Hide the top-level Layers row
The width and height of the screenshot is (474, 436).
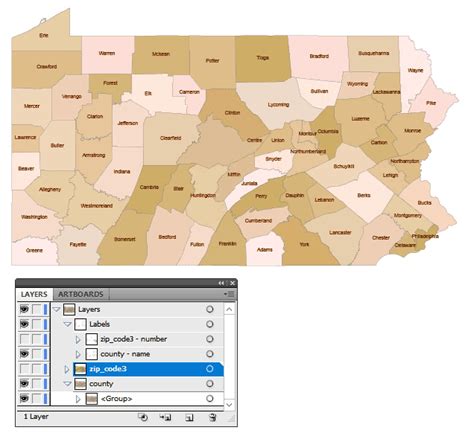[x=24, y=309]
